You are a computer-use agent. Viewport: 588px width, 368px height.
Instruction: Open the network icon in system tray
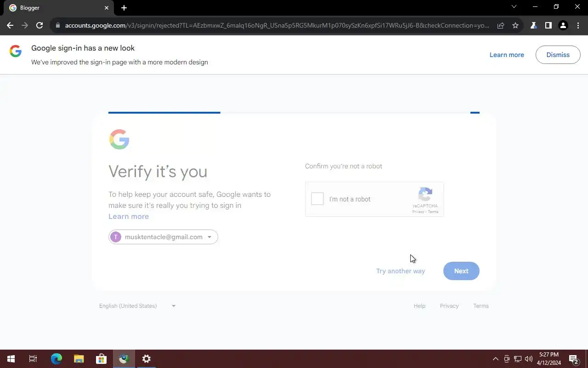tap(518, 359)
